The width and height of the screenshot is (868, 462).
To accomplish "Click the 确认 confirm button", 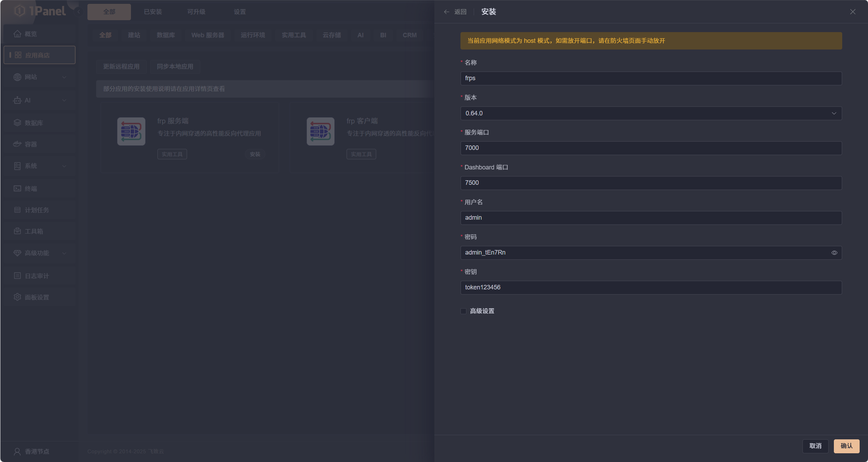I will click(x=846, y=446).
